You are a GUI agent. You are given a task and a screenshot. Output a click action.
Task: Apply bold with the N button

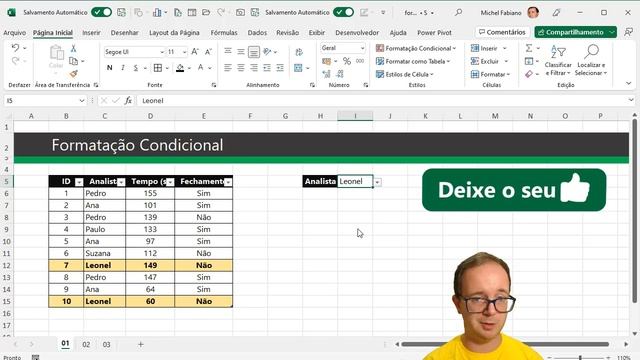coord(109,68)
